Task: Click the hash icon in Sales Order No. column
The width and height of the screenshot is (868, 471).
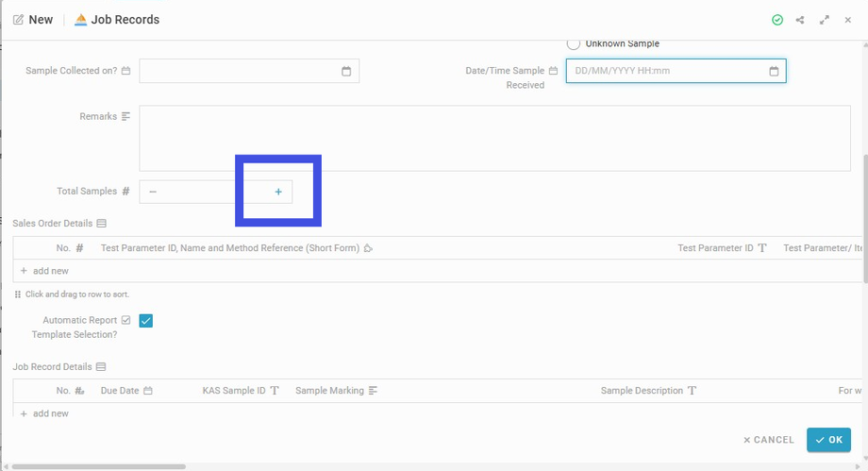Action: coord(79,248)
